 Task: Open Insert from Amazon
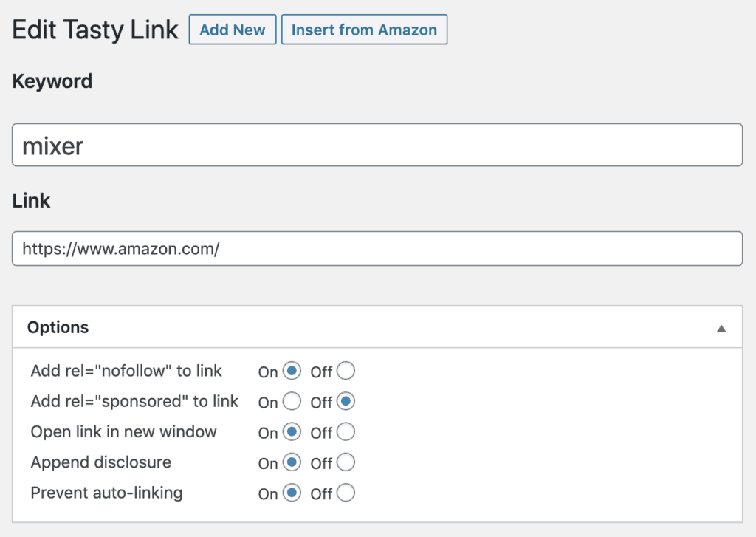coord(364,30)
